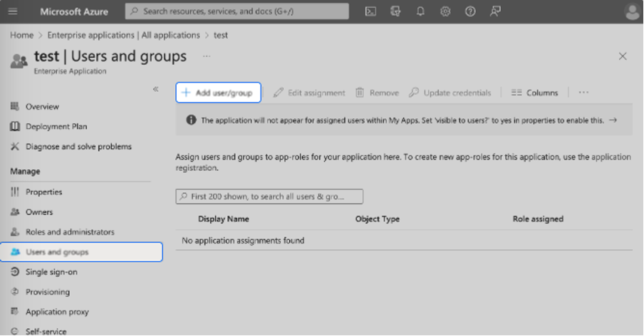Launch Cloud Shell from the top bar
The height and width of the screenshot is (336, 644).
370,12
